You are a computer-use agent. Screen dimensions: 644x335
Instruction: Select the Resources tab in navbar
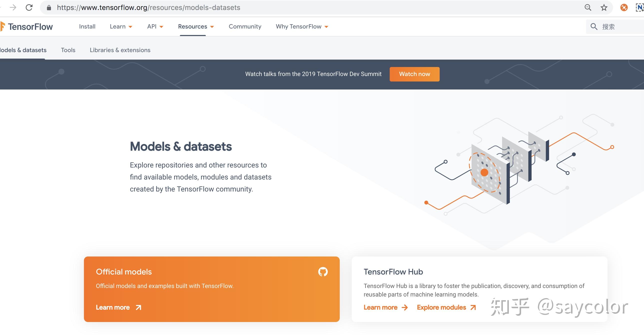pos(193,26)
